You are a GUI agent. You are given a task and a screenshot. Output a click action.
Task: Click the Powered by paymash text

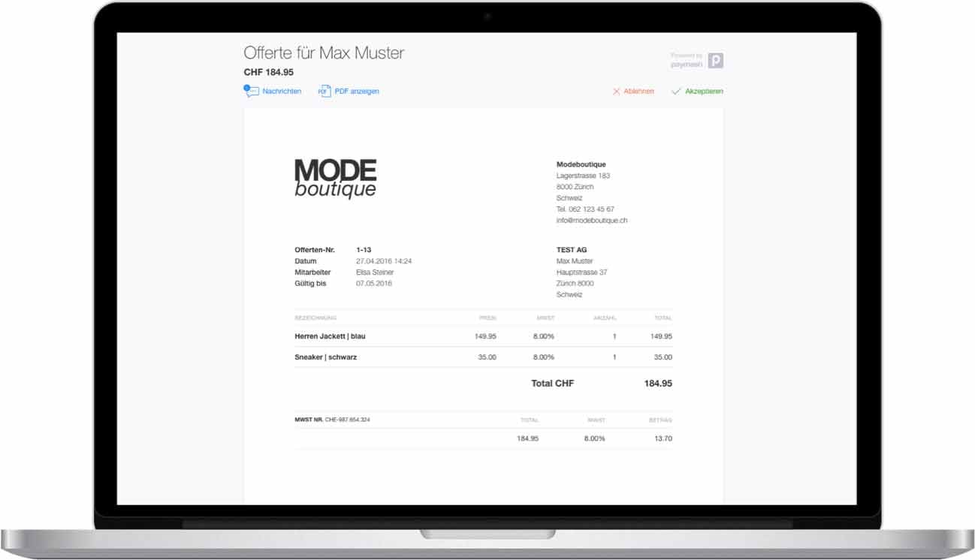point(687,61)
